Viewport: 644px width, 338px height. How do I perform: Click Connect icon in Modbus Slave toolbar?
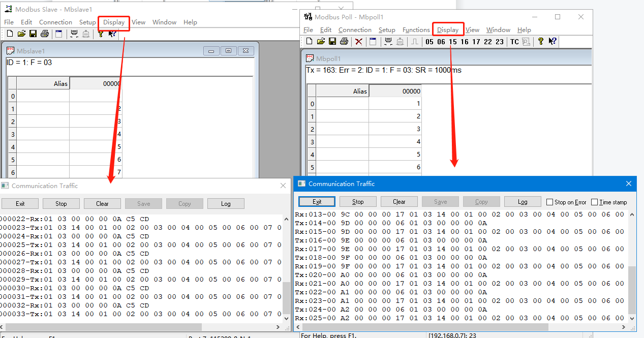point(74,34)
